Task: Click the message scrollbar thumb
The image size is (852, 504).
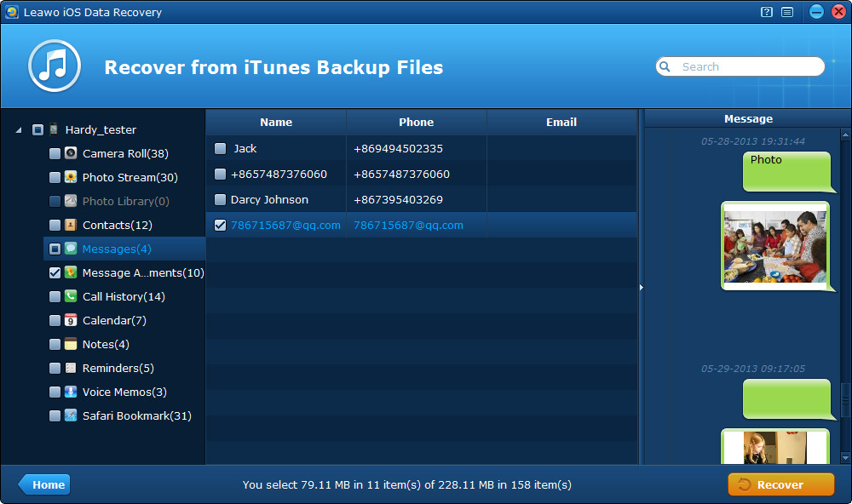Action: 845,401
